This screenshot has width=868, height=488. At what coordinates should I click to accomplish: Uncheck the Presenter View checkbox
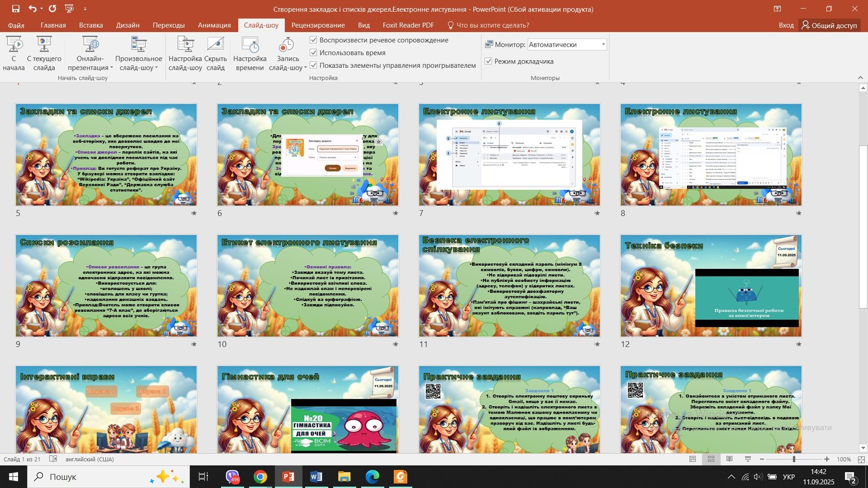(x=488, y=61)
